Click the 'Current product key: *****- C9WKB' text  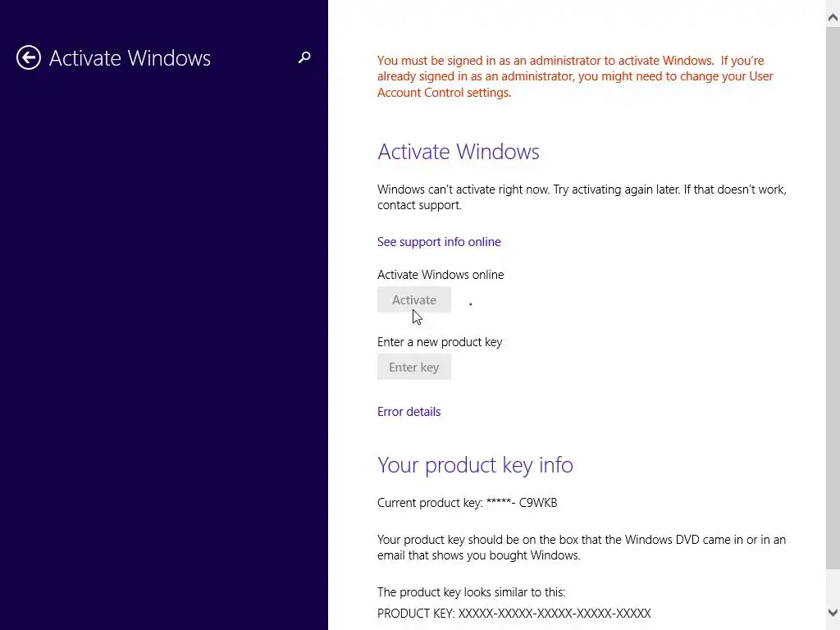[x=467, y=503]
